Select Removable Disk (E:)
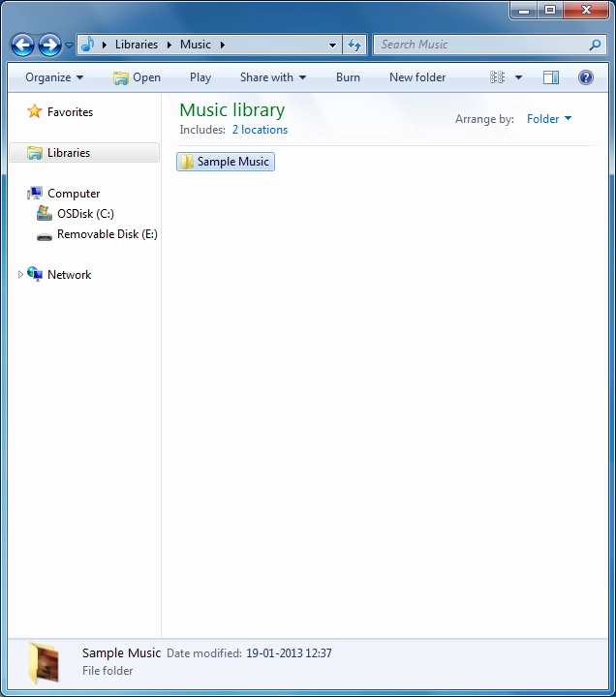The height and width of the screenshot is (697, 616). click(107, 234)
